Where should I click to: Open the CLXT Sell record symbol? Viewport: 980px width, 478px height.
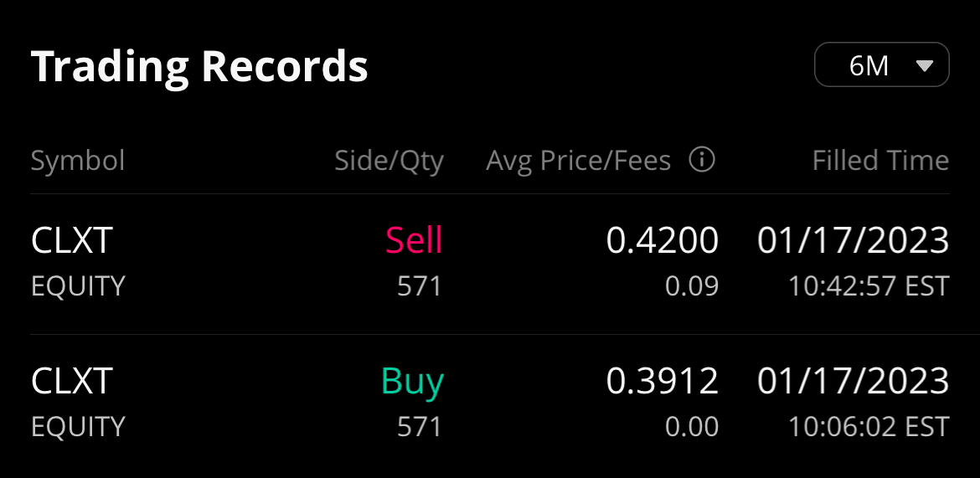[71, 241]
